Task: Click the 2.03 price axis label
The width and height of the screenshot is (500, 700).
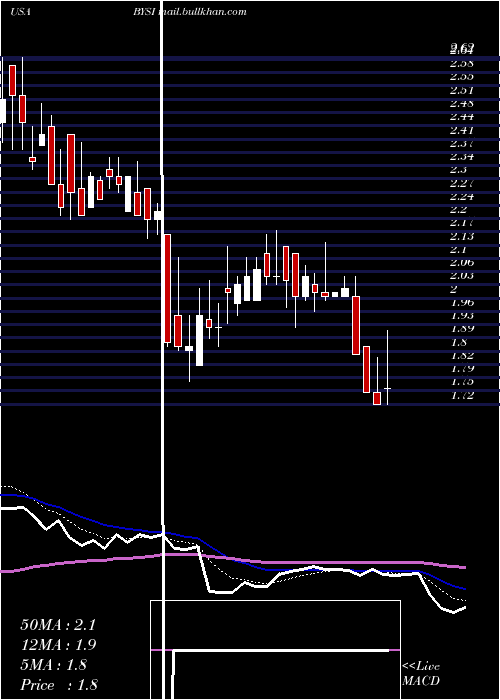Action: (x=462, y=276)
